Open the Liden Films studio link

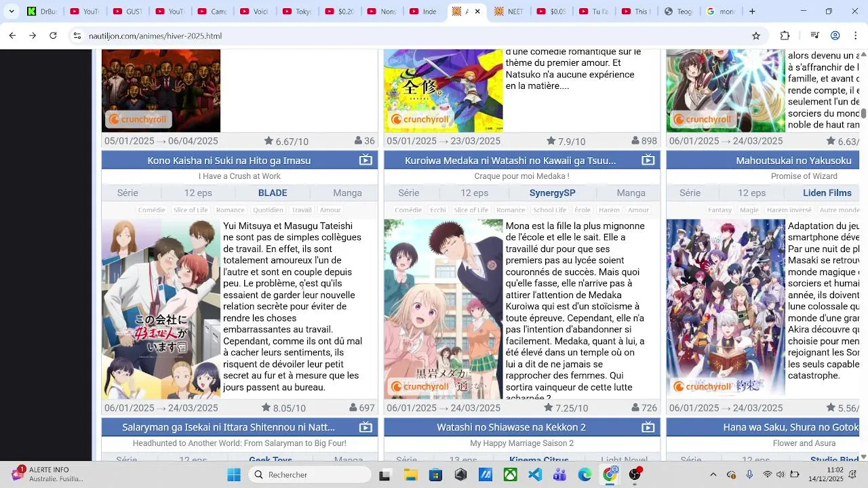tap(827, 193)
